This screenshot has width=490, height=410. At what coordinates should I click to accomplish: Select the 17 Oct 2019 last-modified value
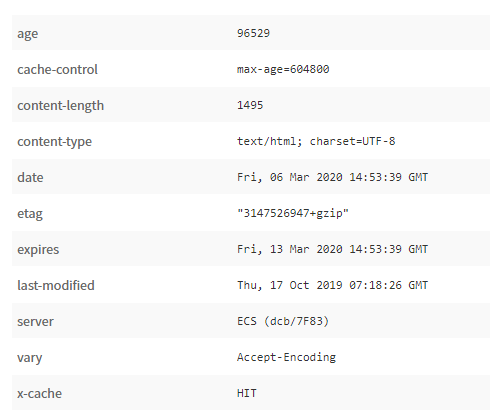[332, 285]
